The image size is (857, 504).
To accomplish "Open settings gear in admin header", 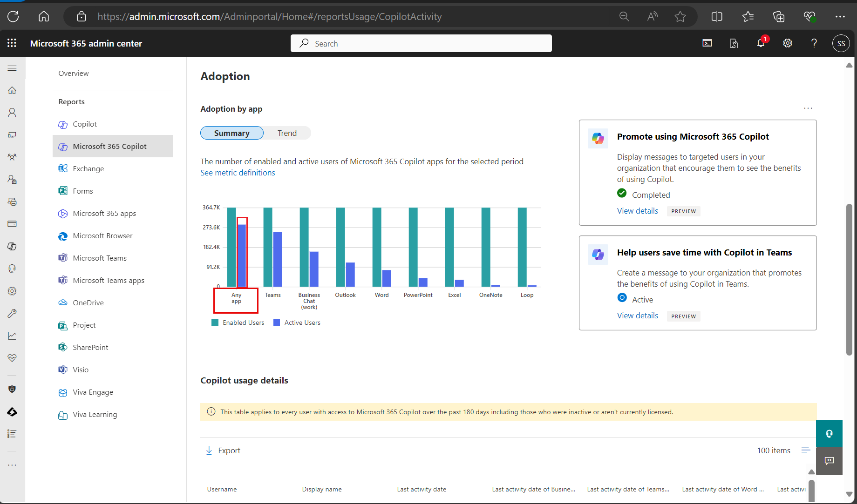I will point(788,43).
